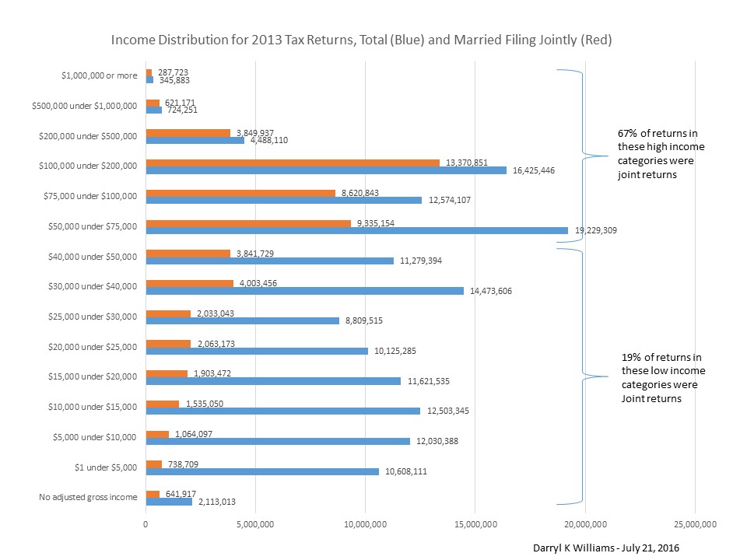Click the "$30,000 under $40,000" axis label
The width and height of the screenshot is (747, 560).
[93, 286]
